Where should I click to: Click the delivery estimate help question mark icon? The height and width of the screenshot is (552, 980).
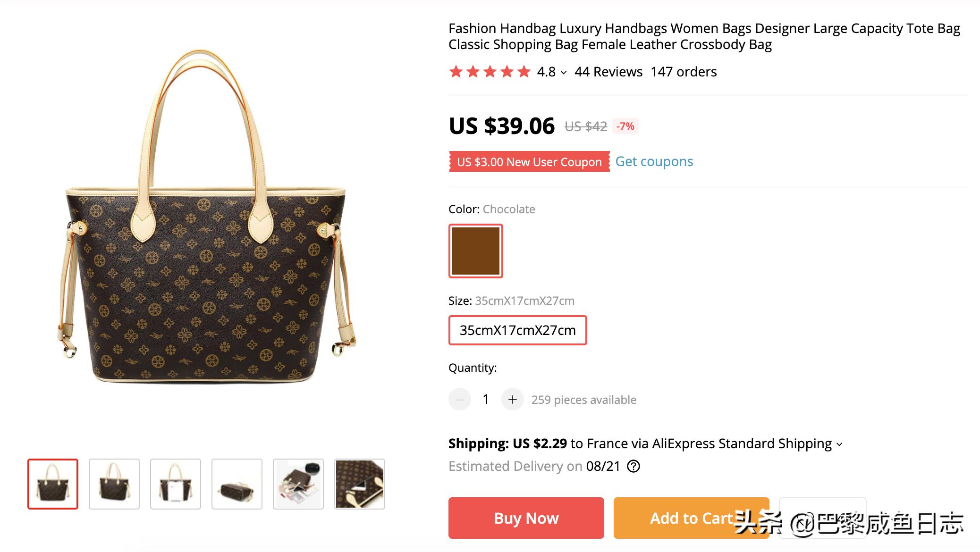pos(634,467)
